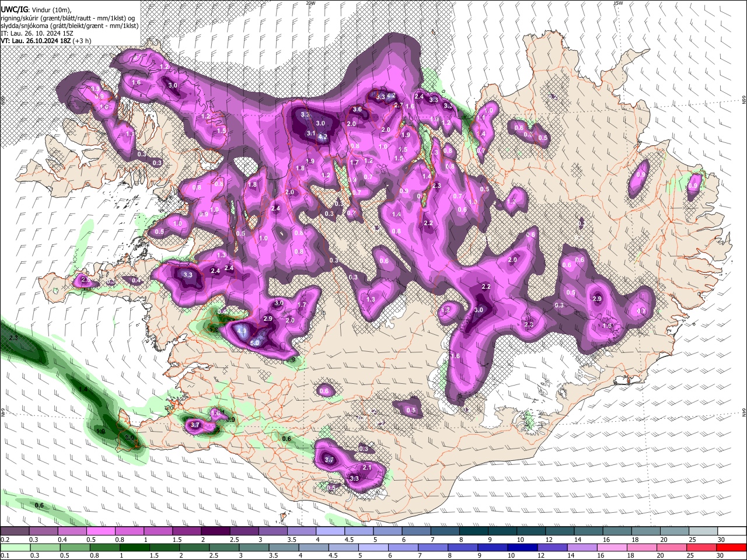Click the light lavender 4 swatch in snow legend
Image resolution: width=747 pixels, height=560 pixels.
click(x=330, y=531)
